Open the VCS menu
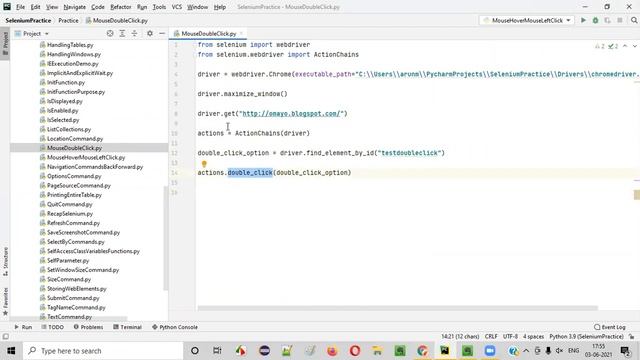640x360 pixels. tap(177, 7)
